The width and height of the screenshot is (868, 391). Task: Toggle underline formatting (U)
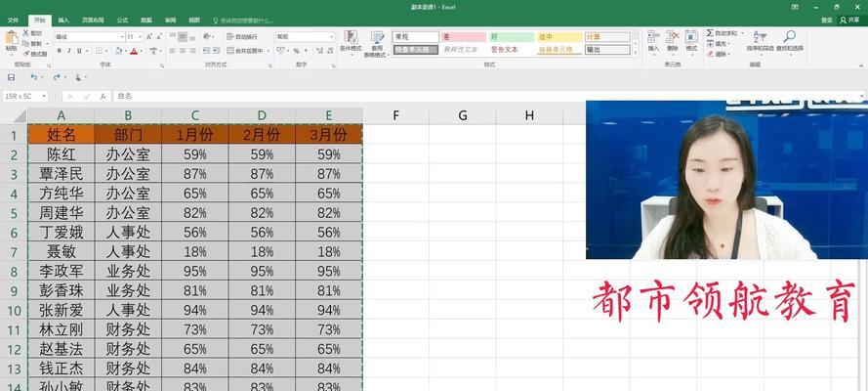click(79, 51)
